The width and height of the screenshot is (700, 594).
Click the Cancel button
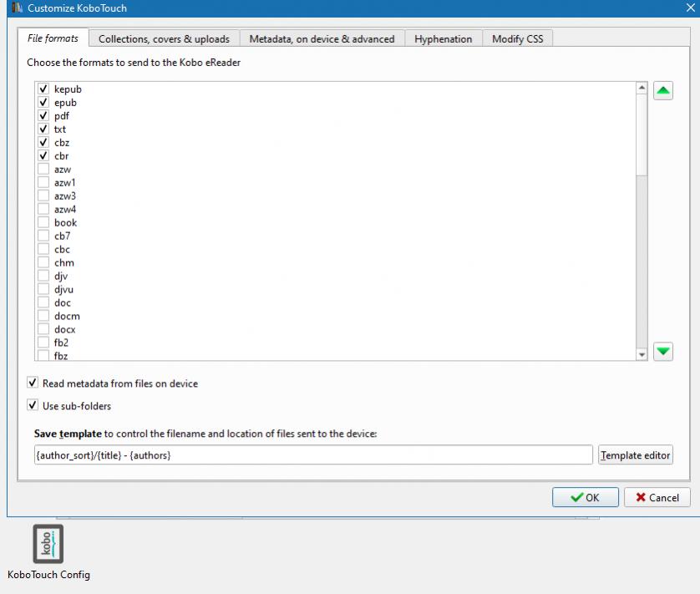(657, 497)
